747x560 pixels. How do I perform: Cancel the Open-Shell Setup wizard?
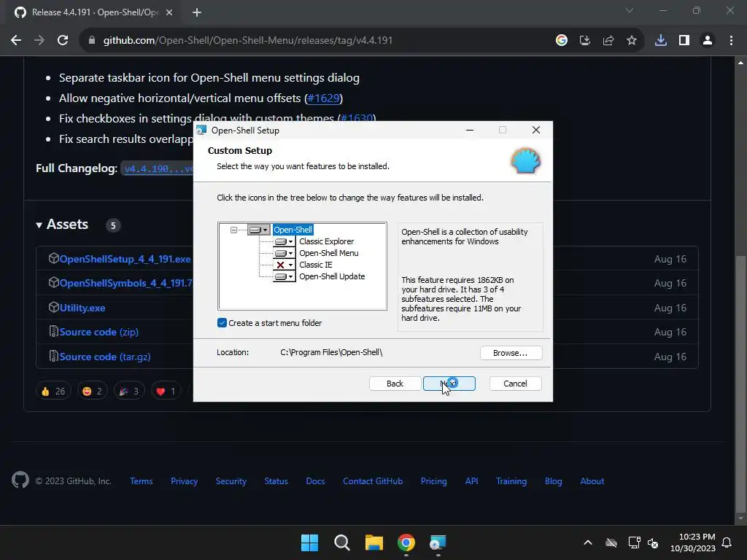tap(516, 384)
